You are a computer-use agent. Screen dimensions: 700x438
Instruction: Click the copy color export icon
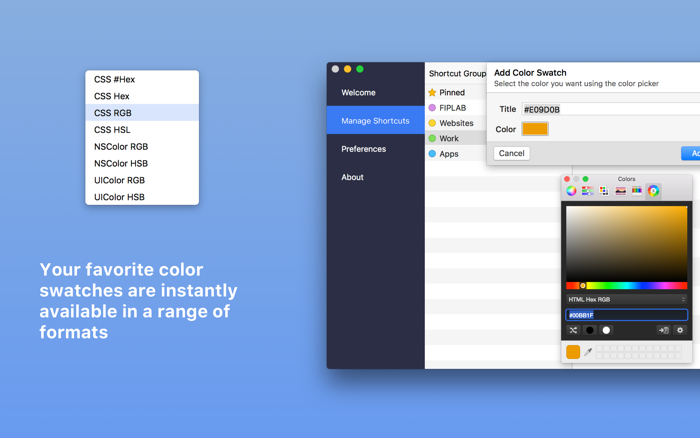(x=663, y=330)
